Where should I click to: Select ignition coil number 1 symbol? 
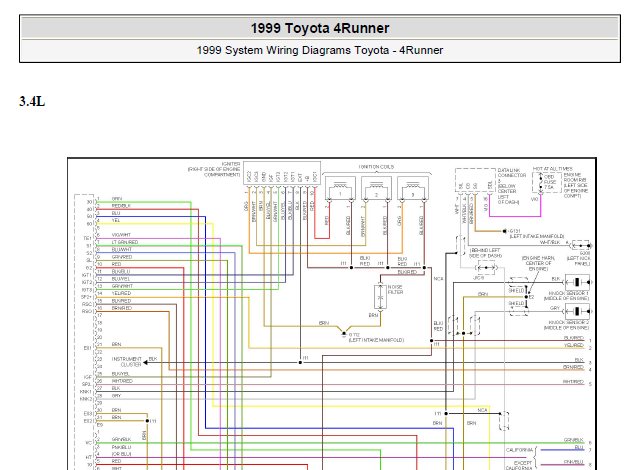coord(340,189)
